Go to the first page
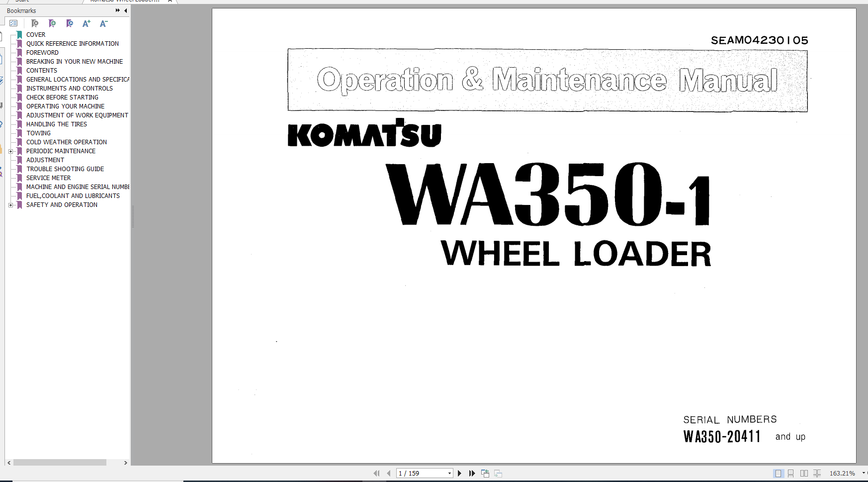 376,474
